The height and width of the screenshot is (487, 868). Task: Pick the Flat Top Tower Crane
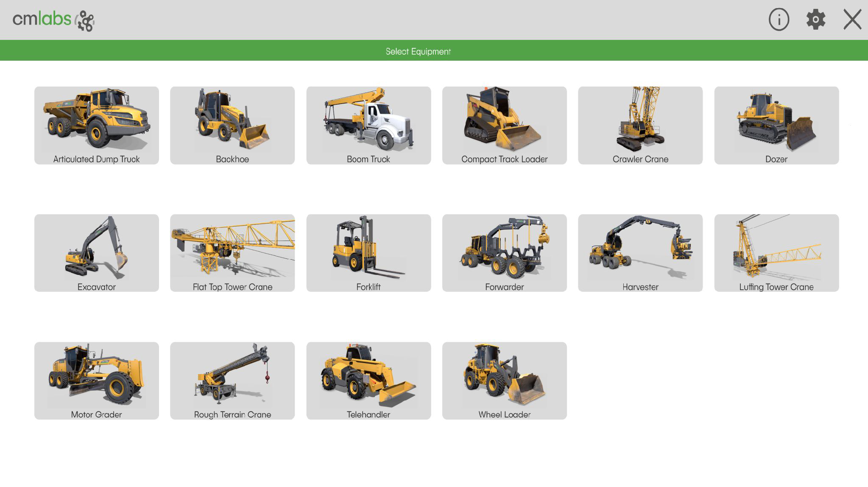tap(232, 253)
